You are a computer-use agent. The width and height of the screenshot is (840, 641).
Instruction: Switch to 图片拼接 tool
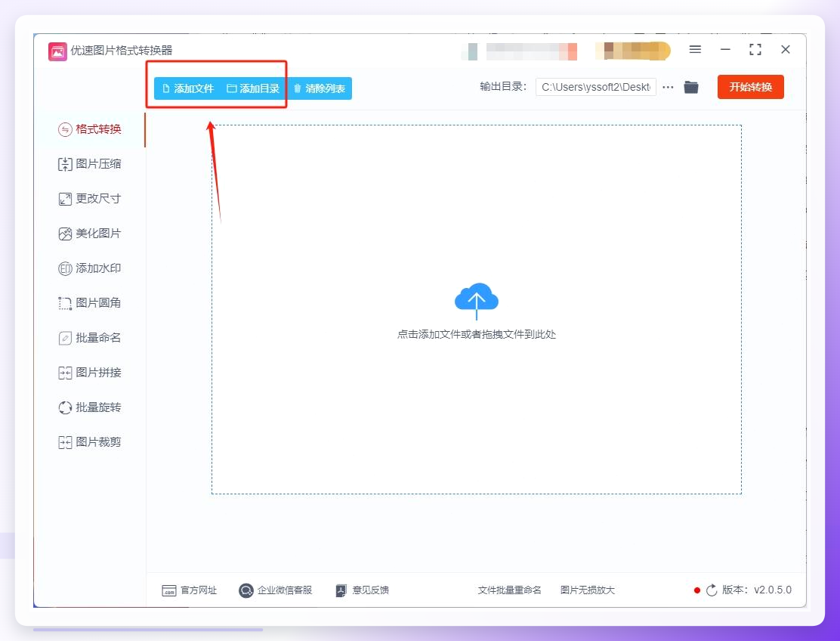pyautogui.click(x=89, y=373)
